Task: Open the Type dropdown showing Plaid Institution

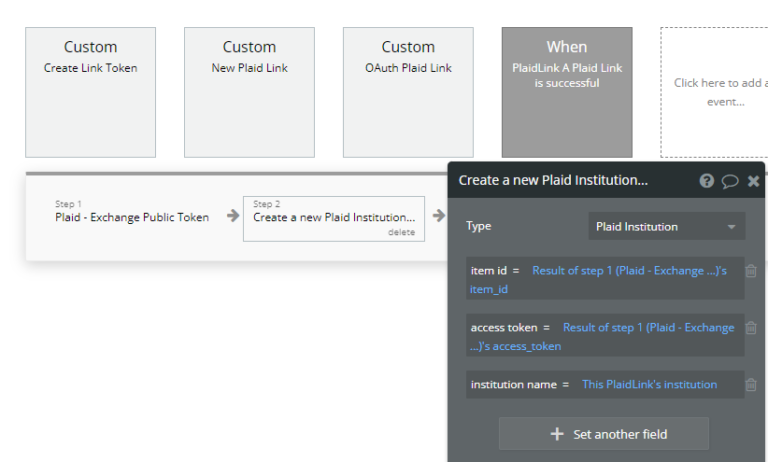Action: point(667,226)
